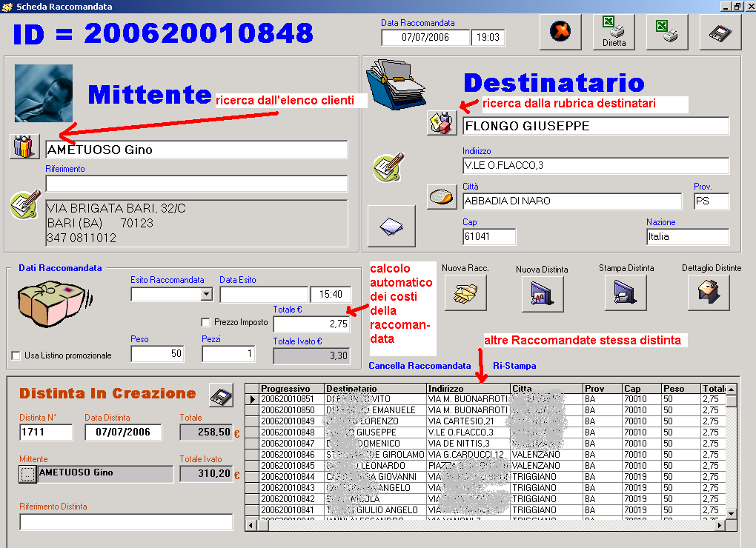Click the table's vertical scrollbar down arrow

click(732, 514)
